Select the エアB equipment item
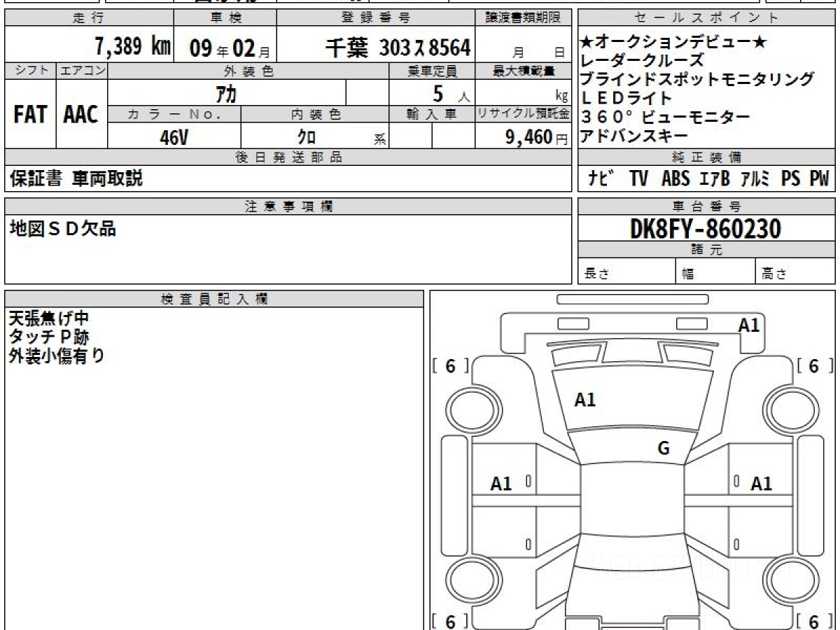840x630 pixels. pyautogui.click(x=715, y=178)
